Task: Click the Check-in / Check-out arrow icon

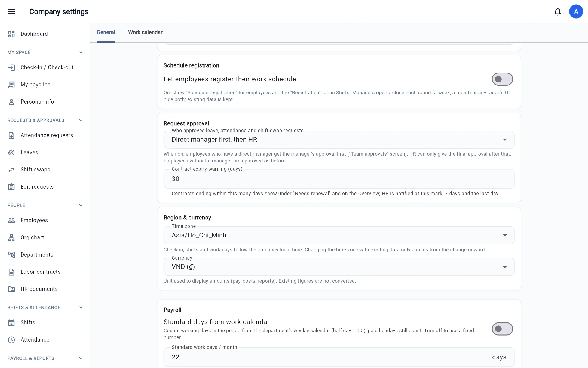Action: pos(11,67)
